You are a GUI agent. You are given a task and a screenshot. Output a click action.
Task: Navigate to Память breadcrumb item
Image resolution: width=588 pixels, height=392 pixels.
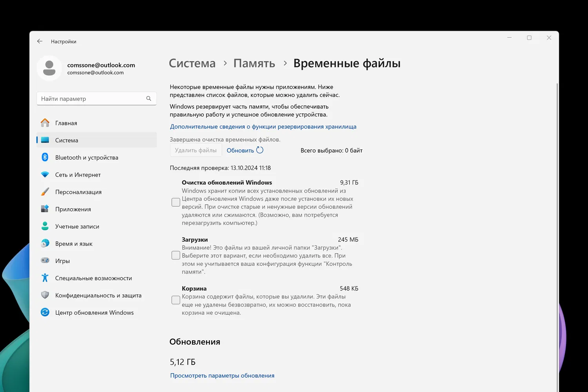tap(254, 63)
